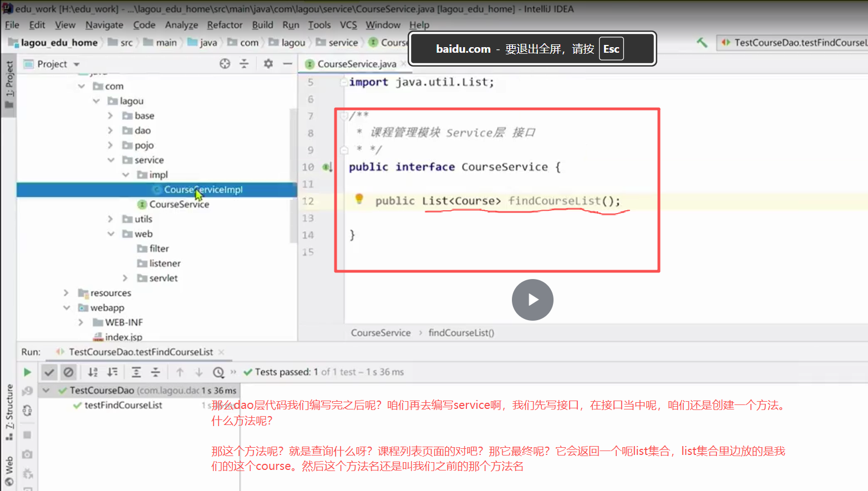
Task: Open the Edit menu
Action: click(x=37, y=25)
